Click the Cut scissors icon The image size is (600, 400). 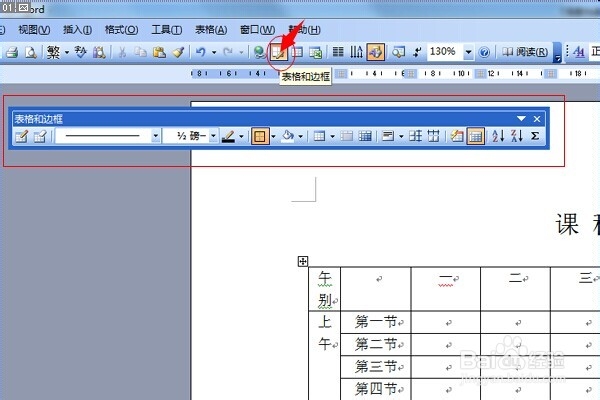click(x=122, y=52)
